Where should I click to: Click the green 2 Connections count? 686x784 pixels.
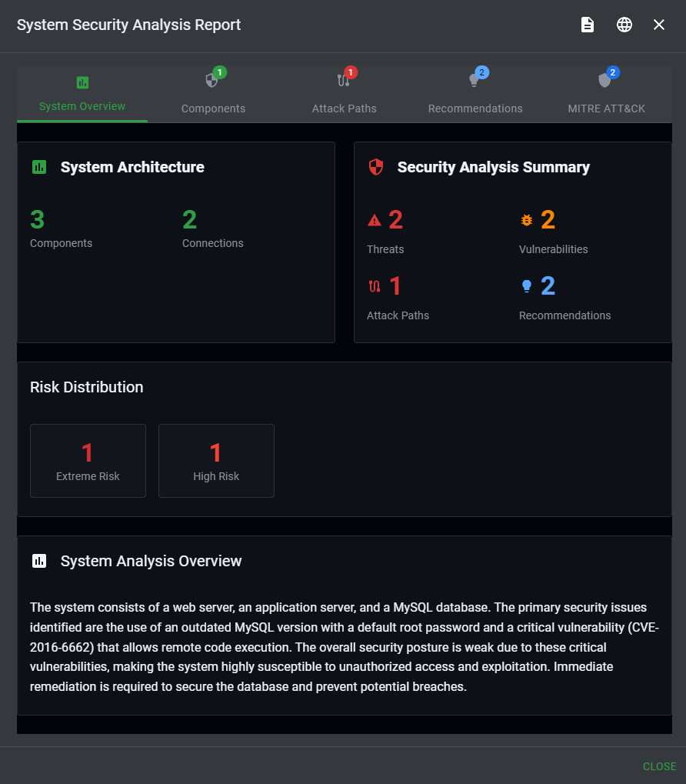pos(189,220)
